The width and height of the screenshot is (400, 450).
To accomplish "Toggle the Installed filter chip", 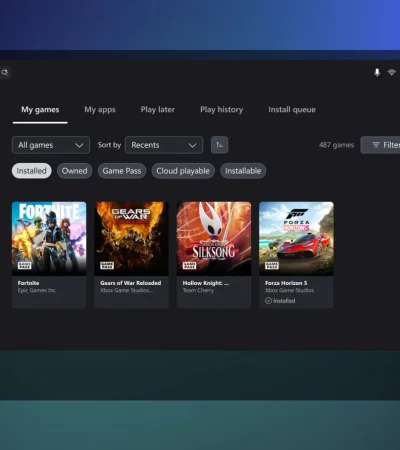I will coord(32,171).
